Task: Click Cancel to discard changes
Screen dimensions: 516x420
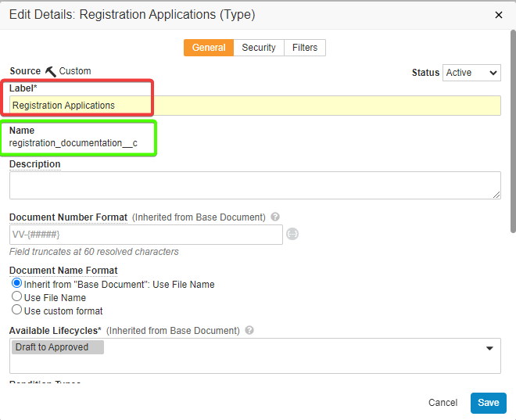Action: pos(443,403)
